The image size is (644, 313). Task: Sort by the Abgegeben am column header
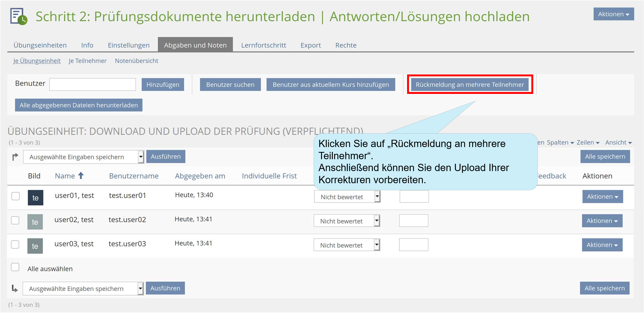[200, 176]
